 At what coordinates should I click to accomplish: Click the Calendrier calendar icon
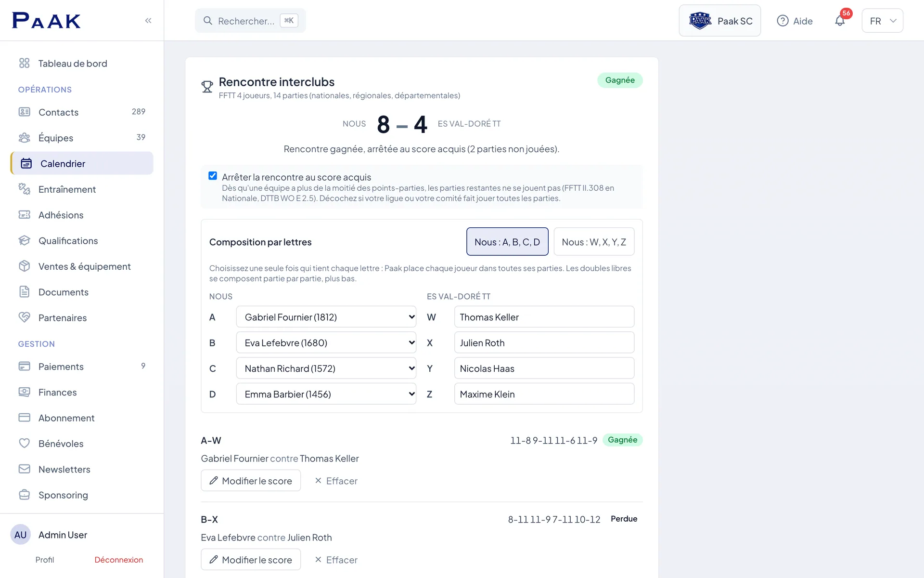coord(26,163)
